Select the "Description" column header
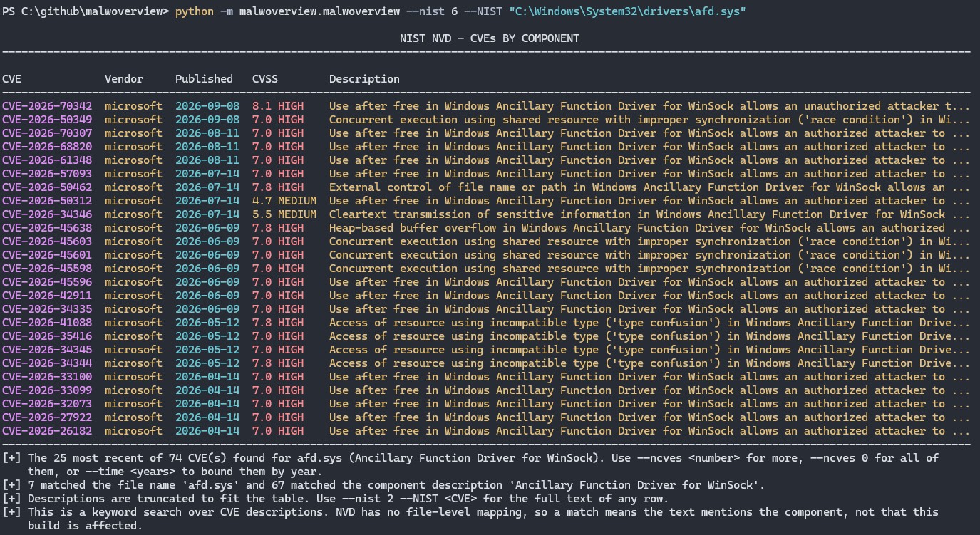 point(364,79)
